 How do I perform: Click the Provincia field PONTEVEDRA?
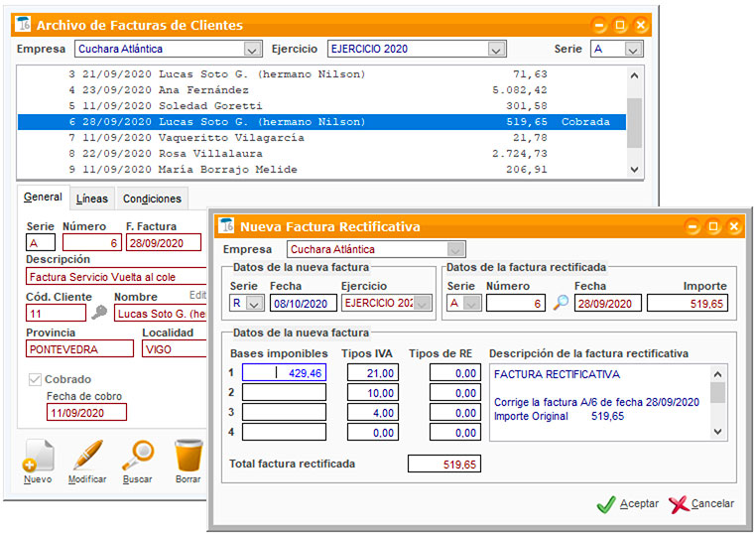click(x=79, y=348)
